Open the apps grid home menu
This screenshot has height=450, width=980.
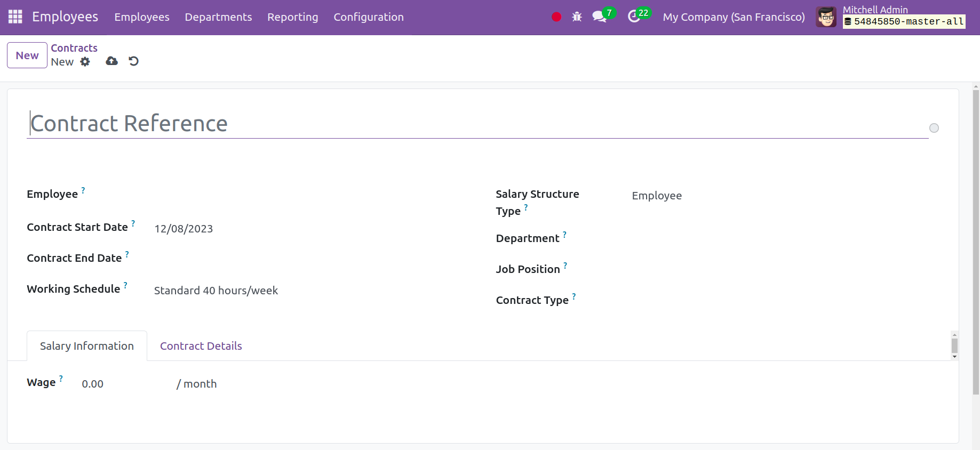point(15,17)
